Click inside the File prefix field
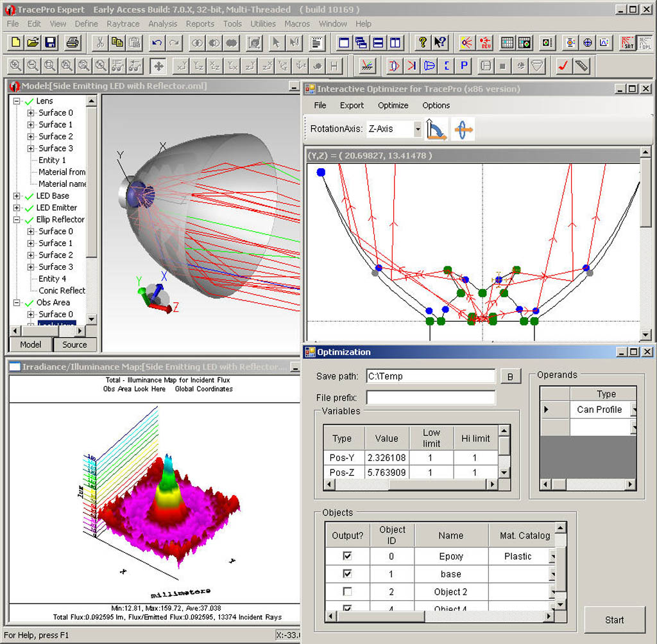Image resolution: width=657 pixels, height=644 pixels. (430, 397)
